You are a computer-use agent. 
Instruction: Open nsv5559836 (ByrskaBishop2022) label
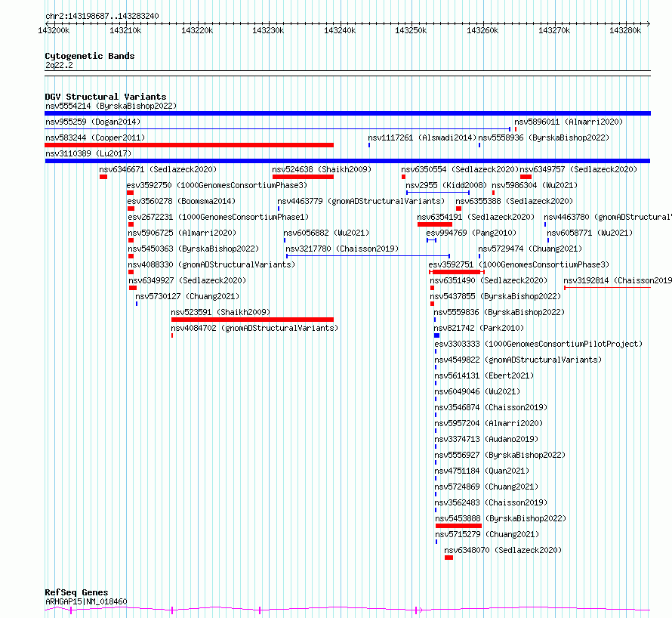[x=499, y=312]
